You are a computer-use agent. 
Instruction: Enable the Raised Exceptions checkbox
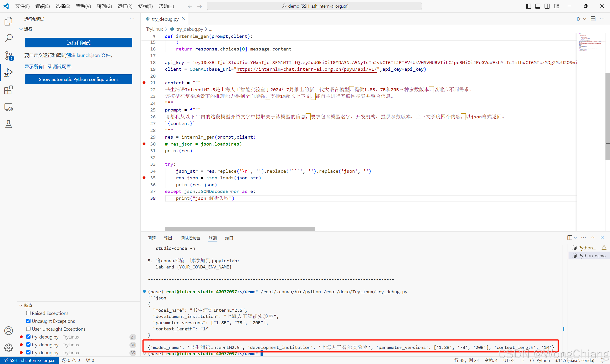[x=28, y=313]
